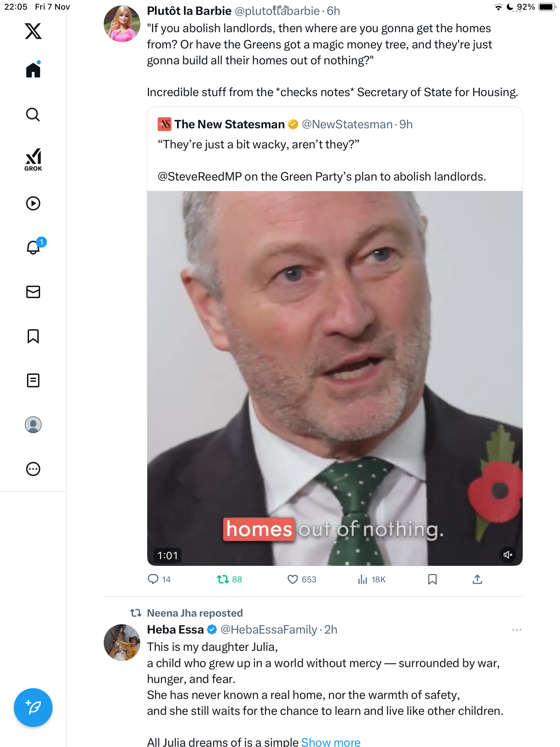Compose a new post button
This screenshot has height=747, width=560.
(33, 708)
